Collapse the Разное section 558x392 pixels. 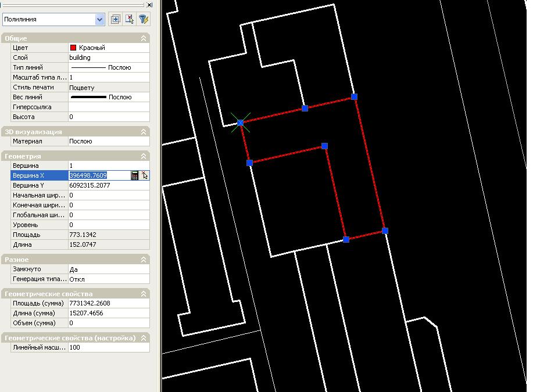coord(144,260)
